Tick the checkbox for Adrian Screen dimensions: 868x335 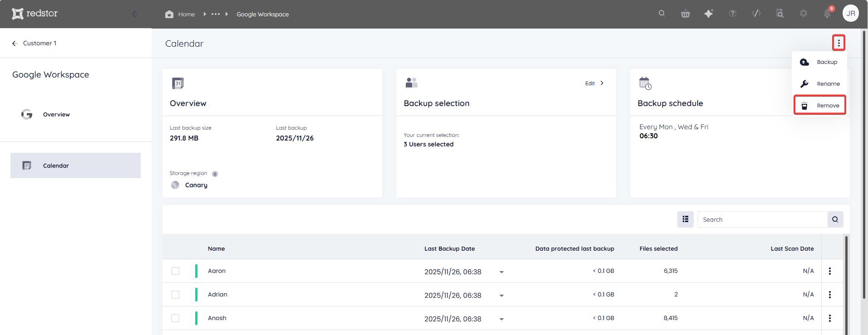click(175, 295)
